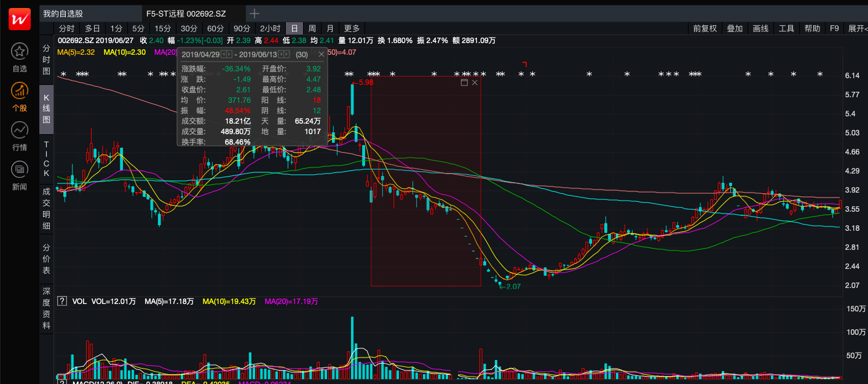Click the VOL=12.01万 volume label
Image resolution: width=868 pixels, height=384 pixels.
pos(114,302)
